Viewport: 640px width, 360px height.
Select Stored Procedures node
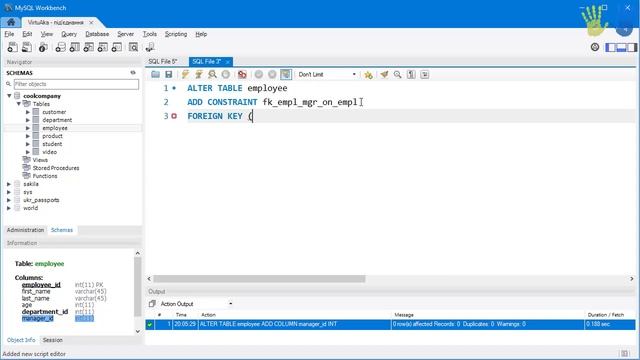[56, 168]
